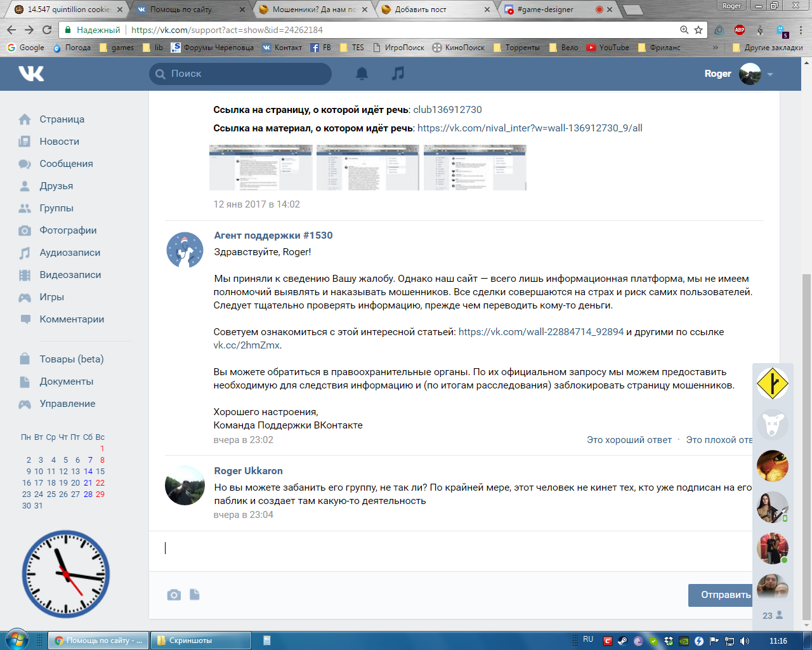Open the Скриншоты taskbar window

(x=202, y=640)
